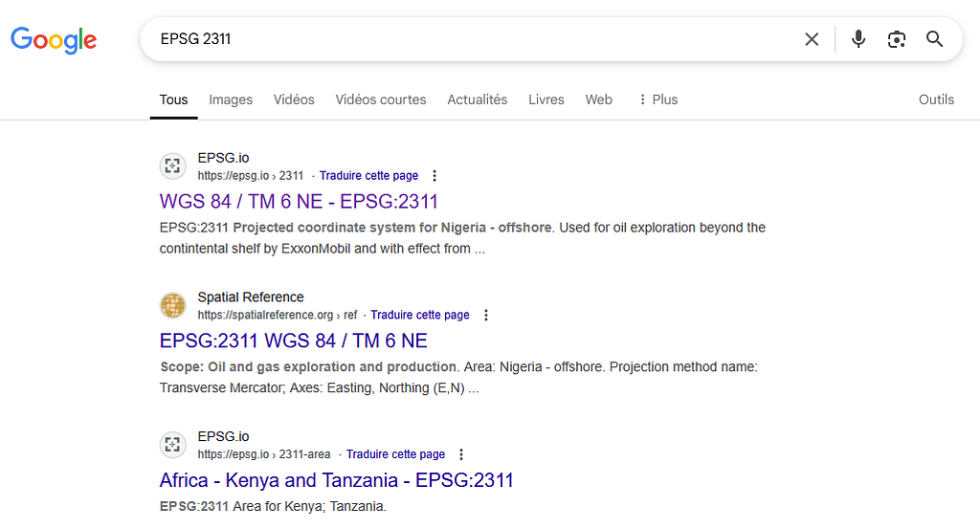Switch to the Vidéos tab

coord(294,99)
